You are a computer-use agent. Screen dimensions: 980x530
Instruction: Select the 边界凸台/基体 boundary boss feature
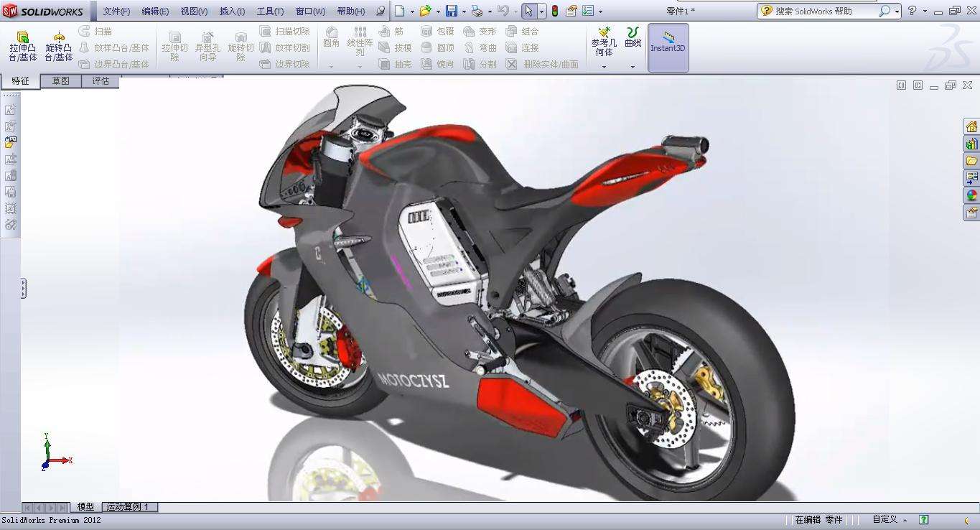click(113, 64)
